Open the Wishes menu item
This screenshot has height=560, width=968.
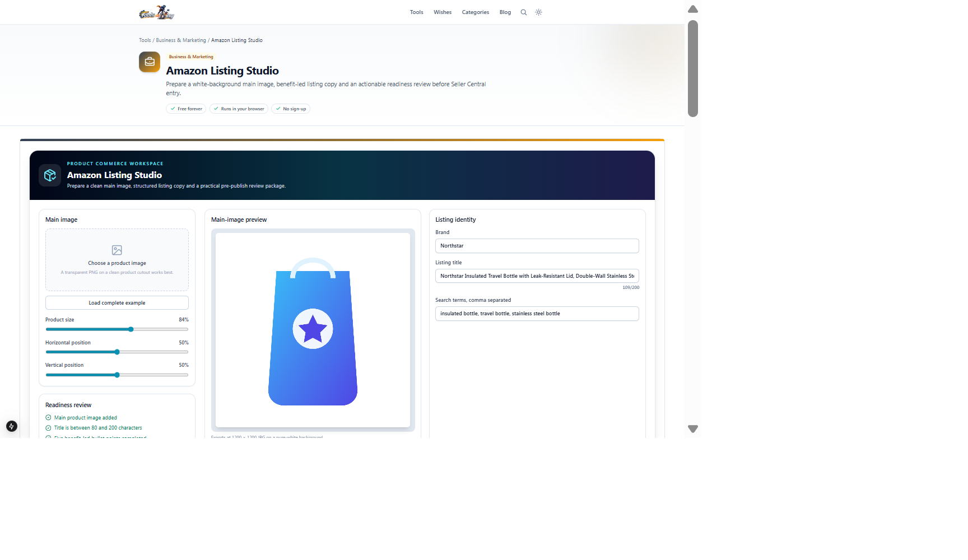443,12
